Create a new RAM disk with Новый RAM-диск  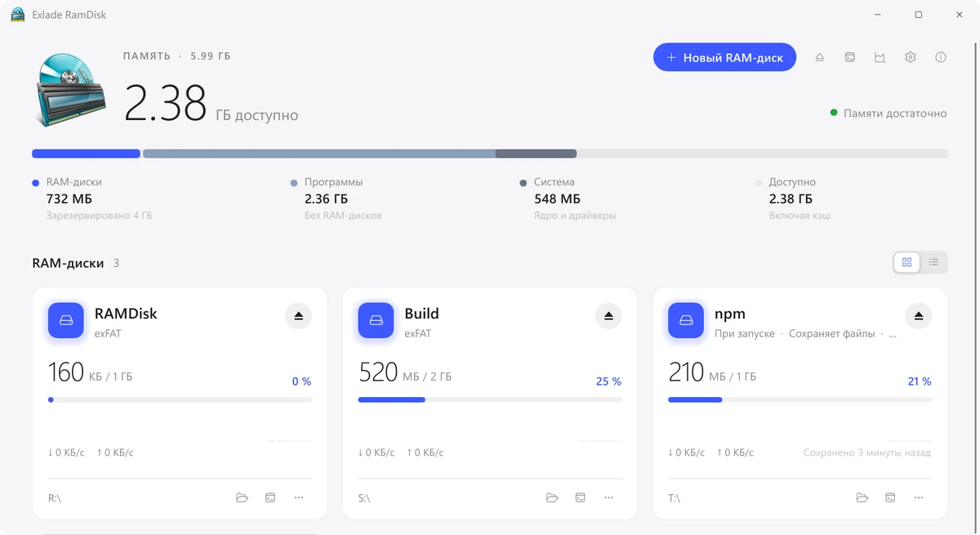point(724,57)
